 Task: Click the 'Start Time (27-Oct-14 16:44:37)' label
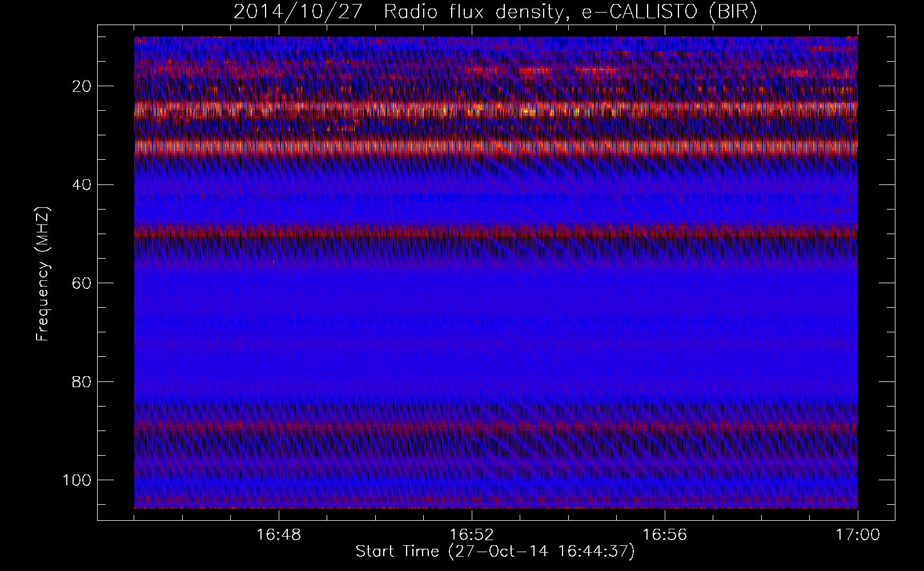495,552
